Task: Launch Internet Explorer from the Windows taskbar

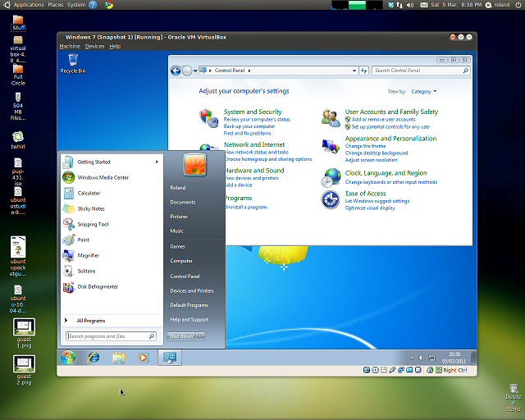Action: (x=94, y=358)
